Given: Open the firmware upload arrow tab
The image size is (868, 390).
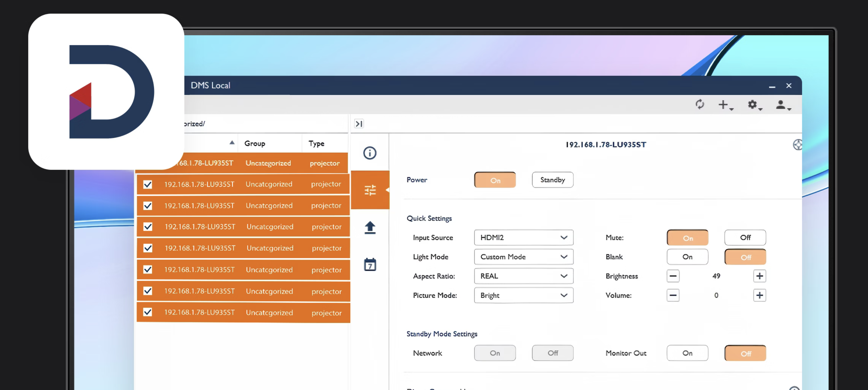Looking at the screenshot, I should tap(370, 227).
